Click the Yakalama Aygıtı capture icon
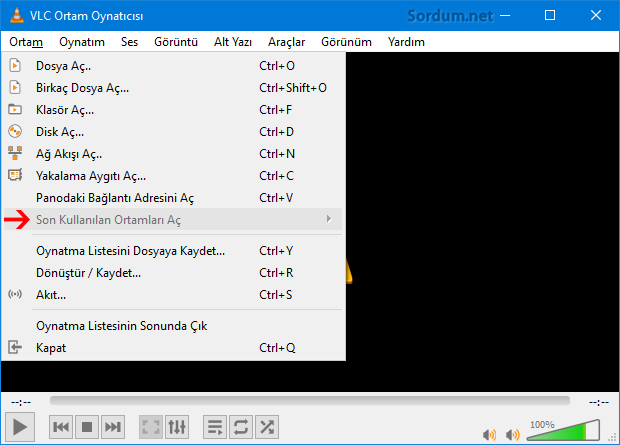 pyautogui.click(x=15, y=175)
